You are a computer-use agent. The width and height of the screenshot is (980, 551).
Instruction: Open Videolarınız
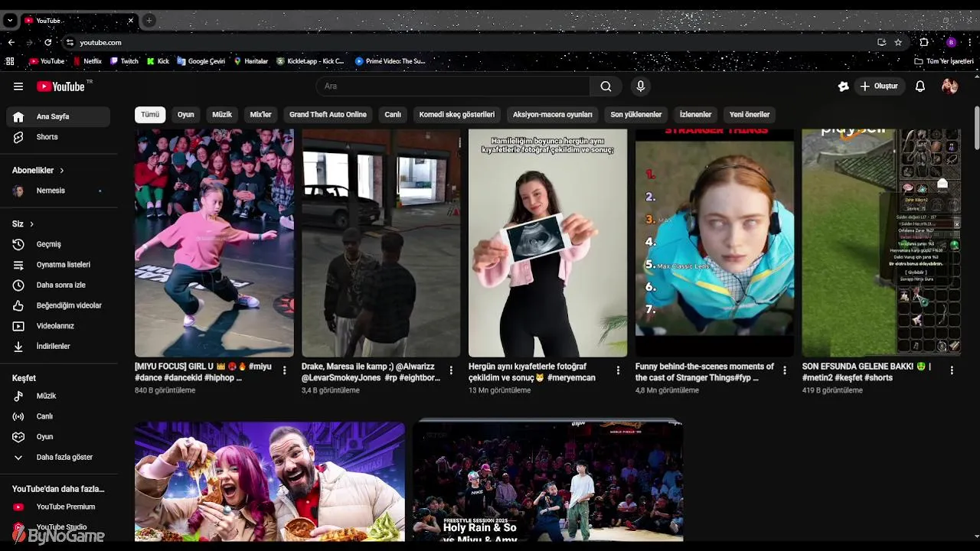click(58, 326)
